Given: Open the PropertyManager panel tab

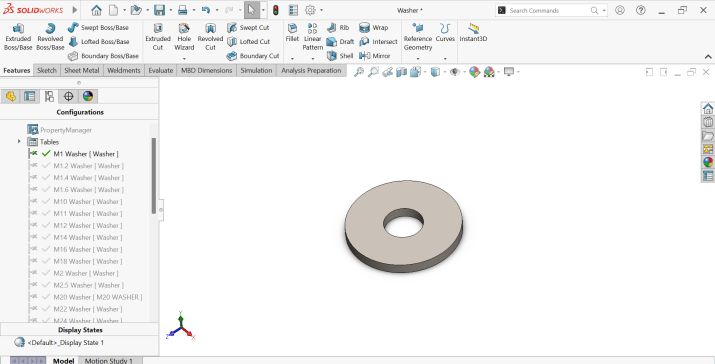Looking at the screenshot, I should tap(30, 96).
